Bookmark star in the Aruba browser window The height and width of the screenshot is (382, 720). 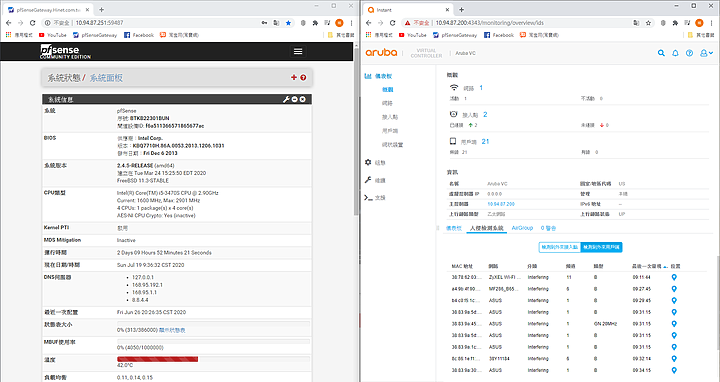click(648, 22)
